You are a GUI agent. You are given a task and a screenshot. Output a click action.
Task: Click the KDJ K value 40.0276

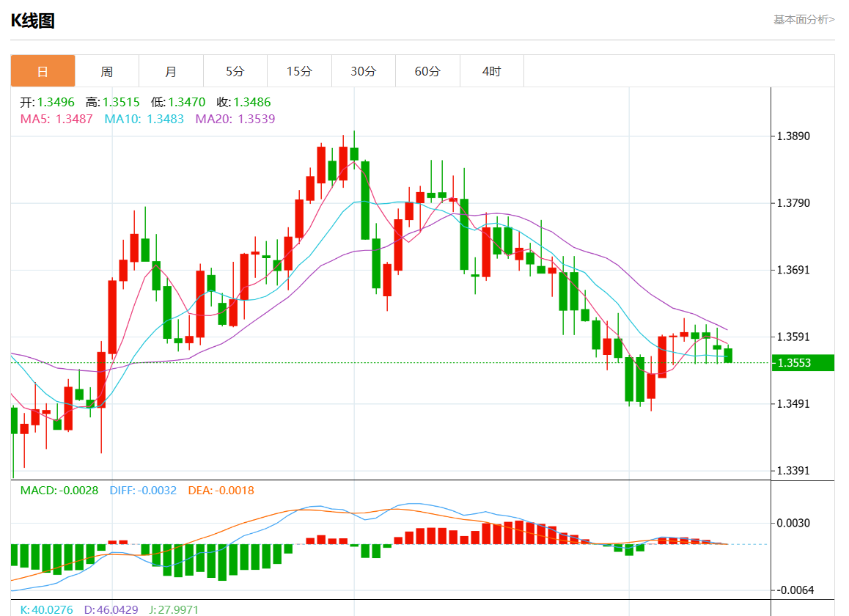(x=47, y=609)
